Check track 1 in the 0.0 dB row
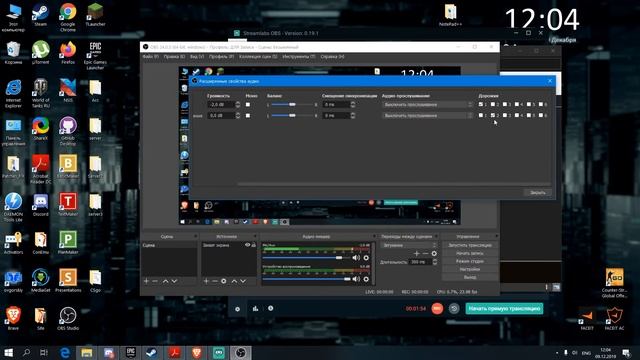 pos(481,116)
